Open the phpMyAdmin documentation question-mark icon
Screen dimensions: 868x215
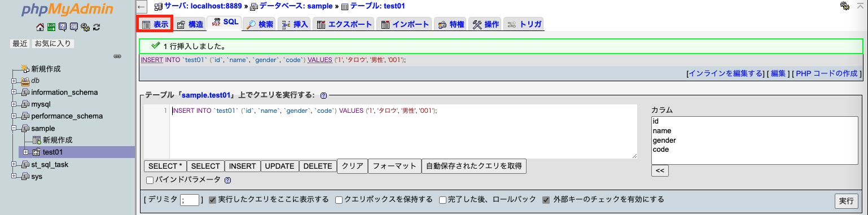(x=63, y=27)
